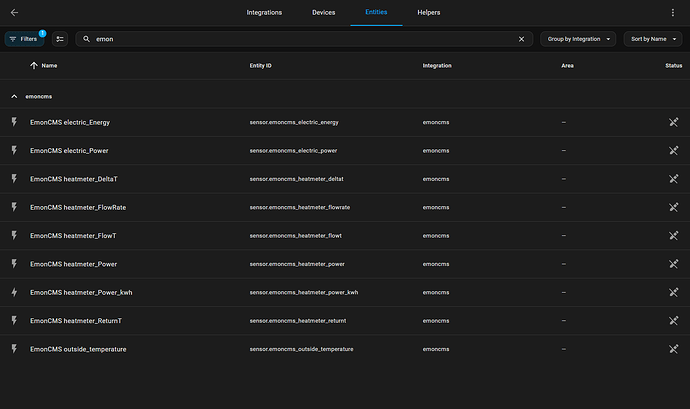Switch to the Devices tab
This screenshot has width=690, height=409.
click(x=323, y=12)
